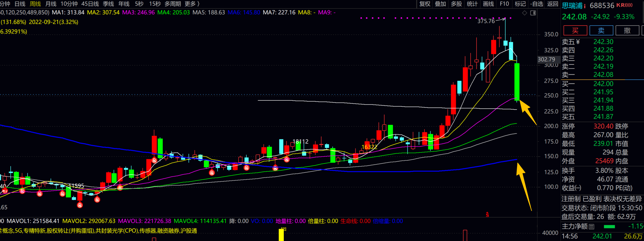
Task: Click the 375.76 high price marker
Action: pos(486,21)
